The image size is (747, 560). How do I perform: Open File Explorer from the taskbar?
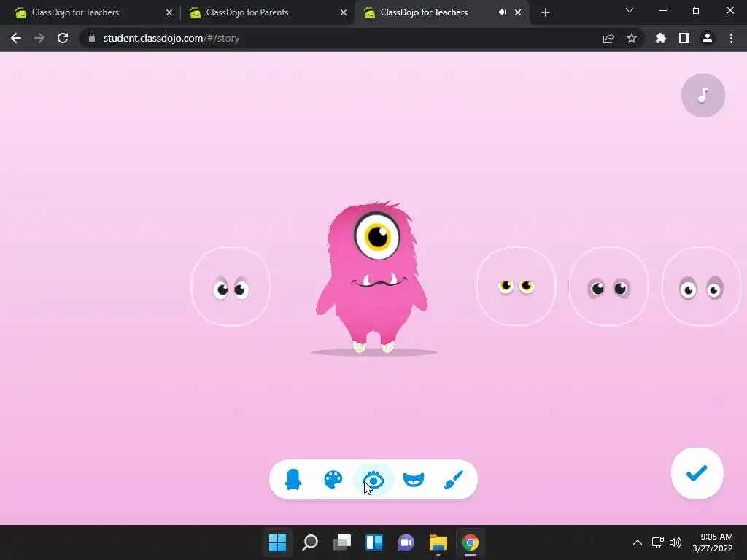pyautogui.click(x=438, y=542)
